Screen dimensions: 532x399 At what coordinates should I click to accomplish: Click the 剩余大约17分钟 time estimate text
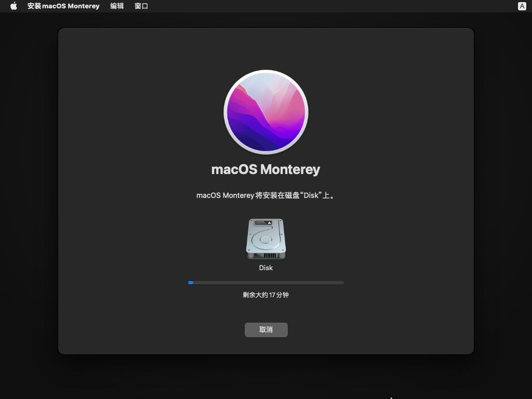pos(266,295)
